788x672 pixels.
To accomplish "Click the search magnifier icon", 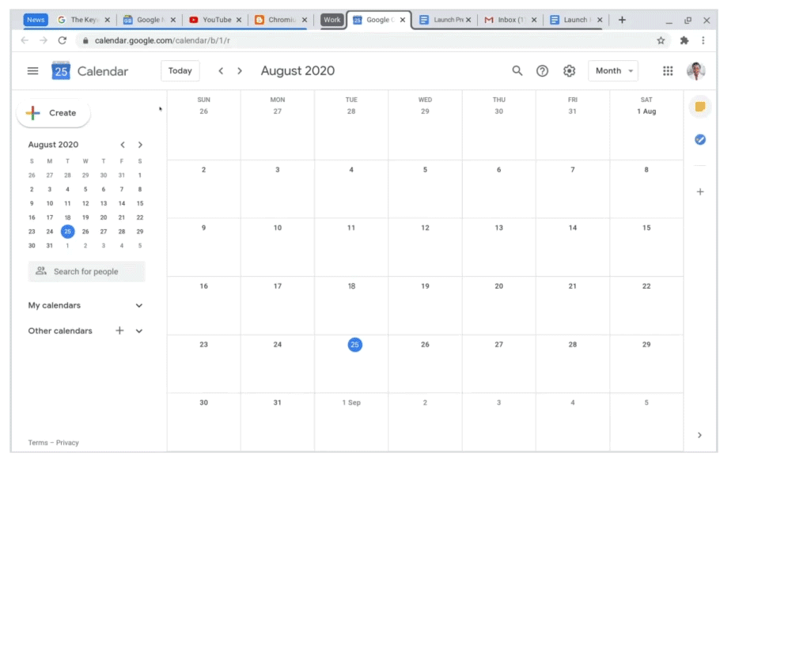I will (x=517, y=71).
